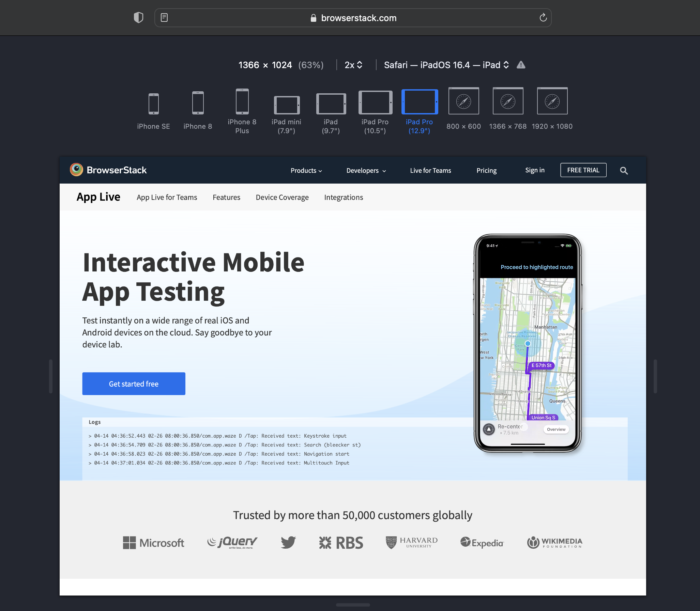Expand the Developers dropdown menu
This screenshot has height=611, width=700.
point(365,170)
